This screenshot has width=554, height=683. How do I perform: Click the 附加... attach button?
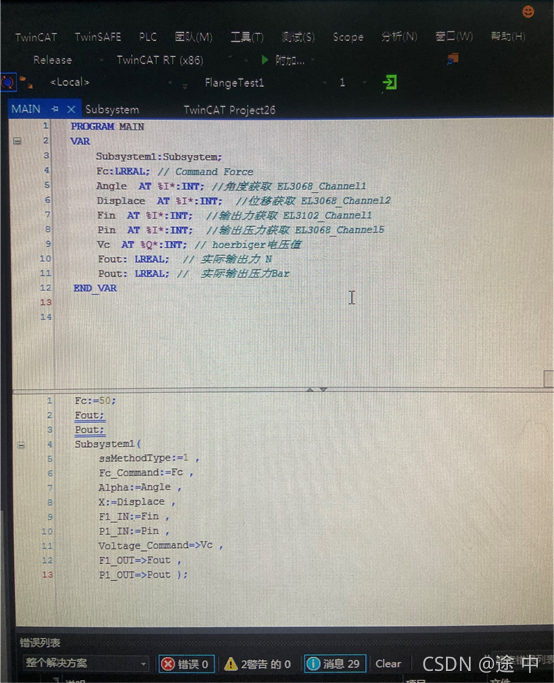290,60
